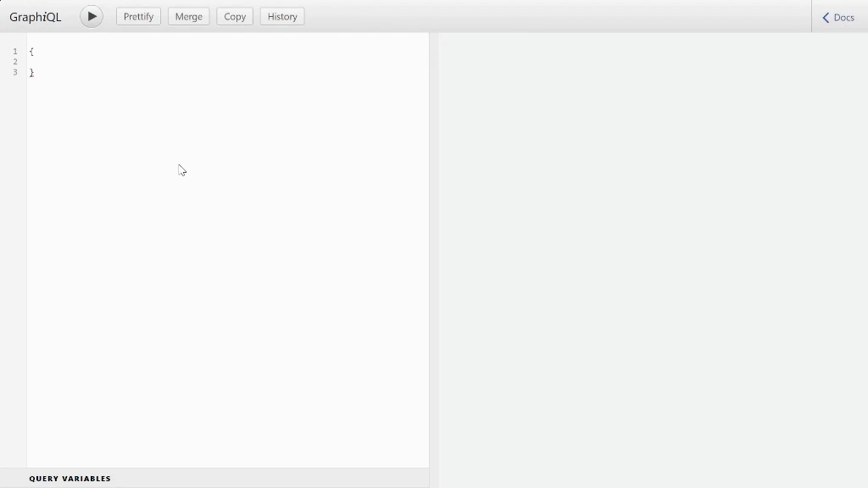Expand the Docs panel
The image size is (868, 488).
pyautogui.click(x=838, y=18)
